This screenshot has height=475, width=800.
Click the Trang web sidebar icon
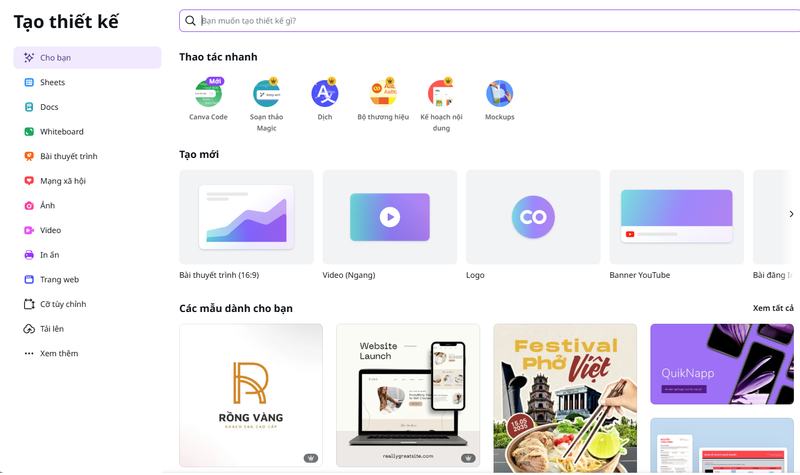click(29, 280)
